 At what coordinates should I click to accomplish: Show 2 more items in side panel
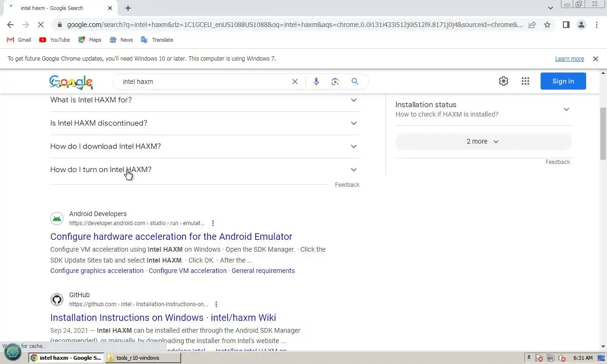coord(483,141)
